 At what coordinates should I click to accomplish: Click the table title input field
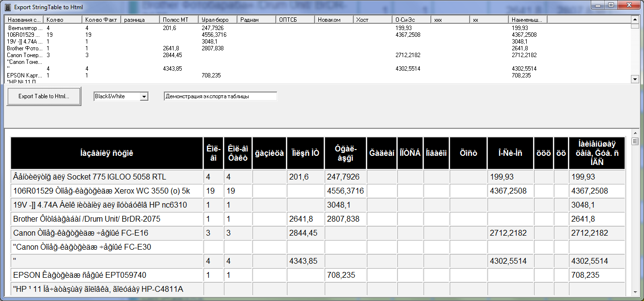(x=220, y=96)
